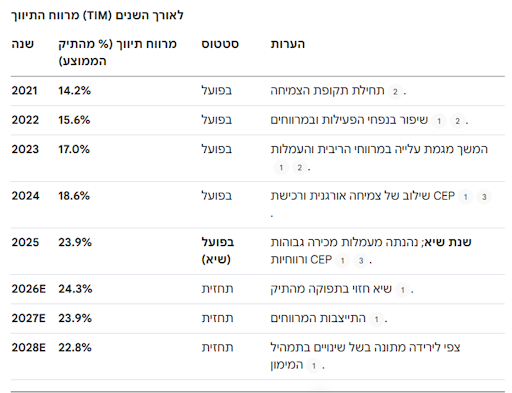
Task: Open citation 3 in the 2025 row
Action: (x=361, y=261)
